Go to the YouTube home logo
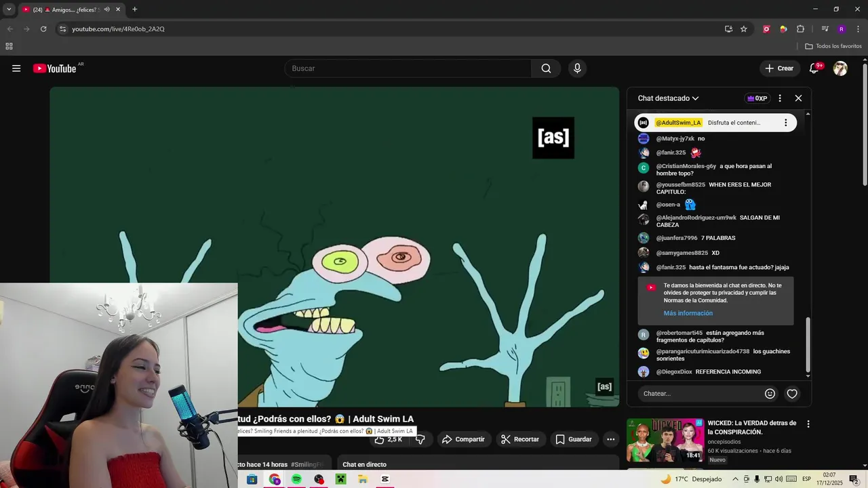868x488 pixels. point(54,68)
